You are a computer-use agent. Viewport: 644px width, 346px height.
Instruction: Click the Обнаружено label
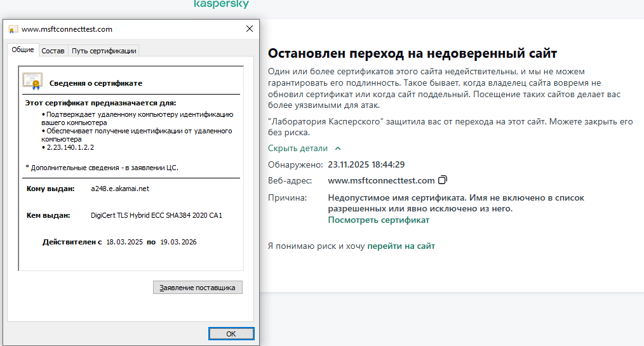coord(295,164)
